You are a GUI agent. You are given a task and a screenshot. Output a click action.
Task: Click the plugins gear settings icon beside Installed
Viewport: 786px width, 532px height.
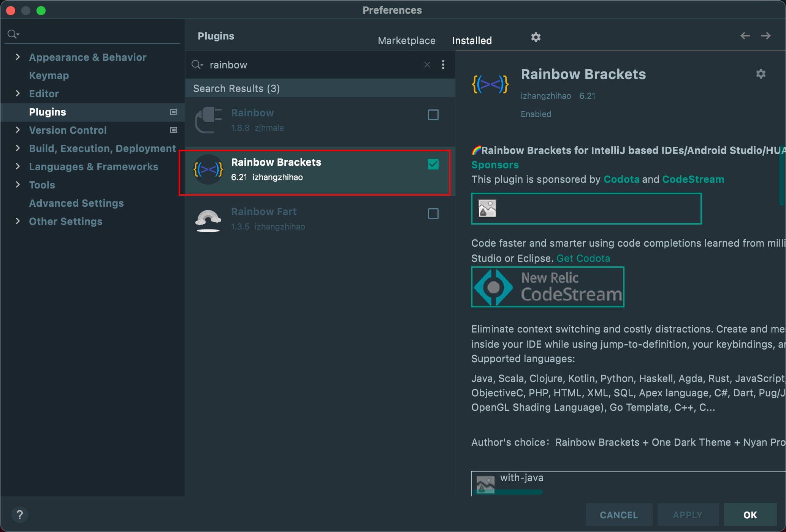point(536,37)
